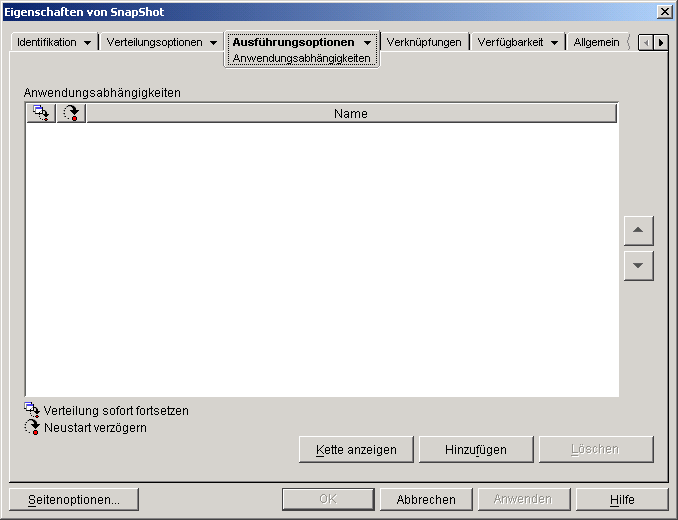This screenshot has width=678, height=520.
Task: Click inside the empty dependencies list
Action: pyautogui.click(x=322, y=259)
